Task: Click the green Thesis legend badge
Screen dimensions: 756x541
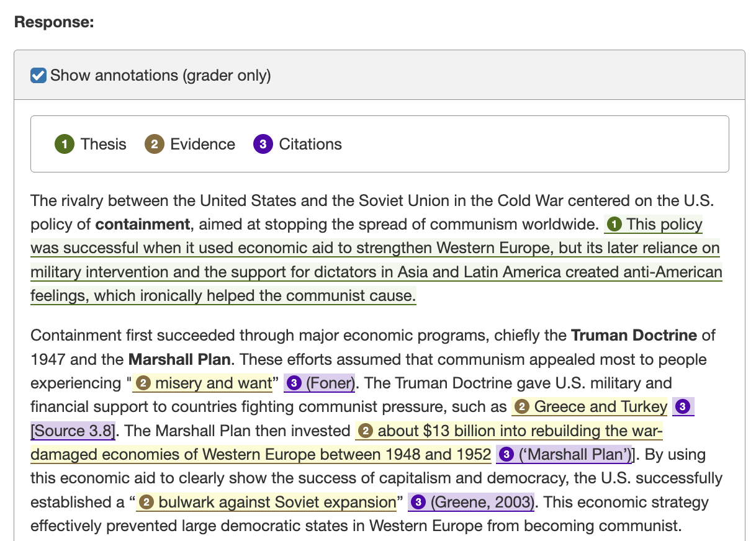Action: [64, 145]
